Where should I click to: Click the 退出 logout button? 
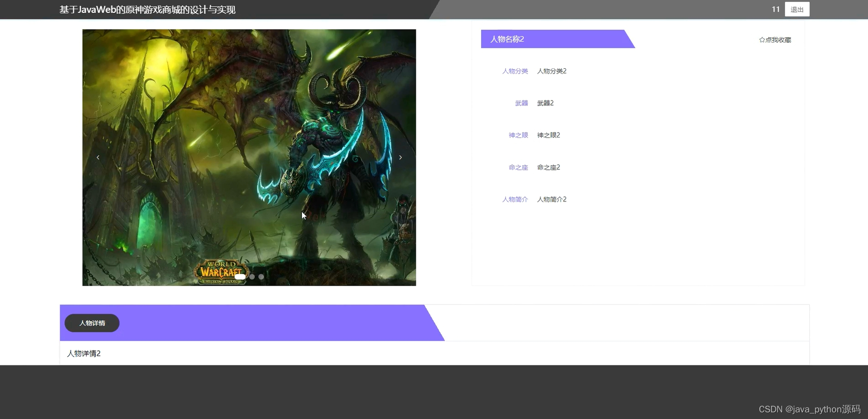(x=797, y=9)
